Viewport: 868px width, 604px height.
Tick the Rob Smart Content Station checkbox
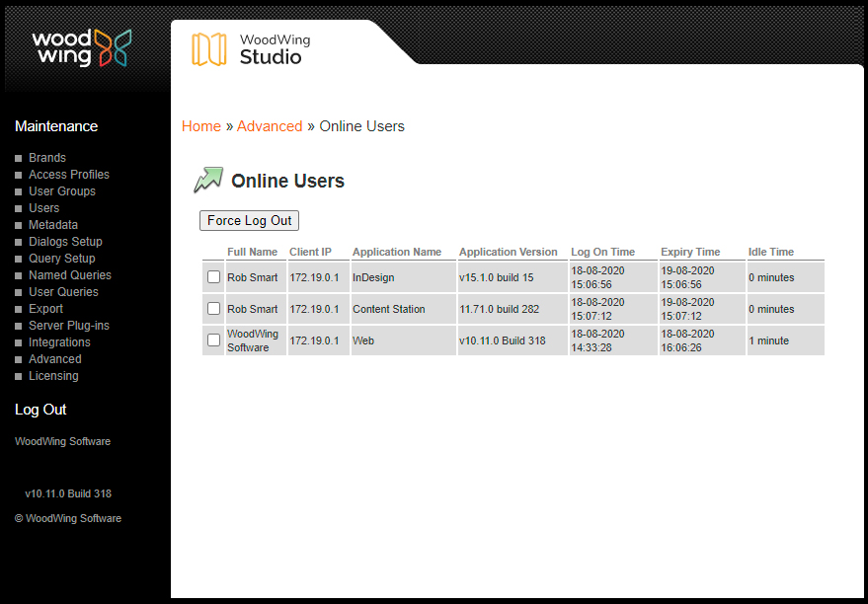coord(213,309)
